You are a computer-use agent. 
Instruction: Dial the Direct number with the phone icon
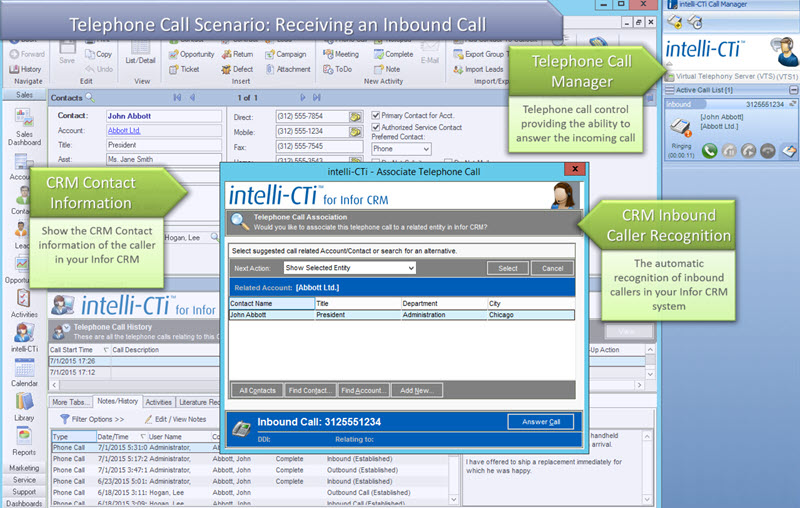pyautogui.click(x=355, y=117)
